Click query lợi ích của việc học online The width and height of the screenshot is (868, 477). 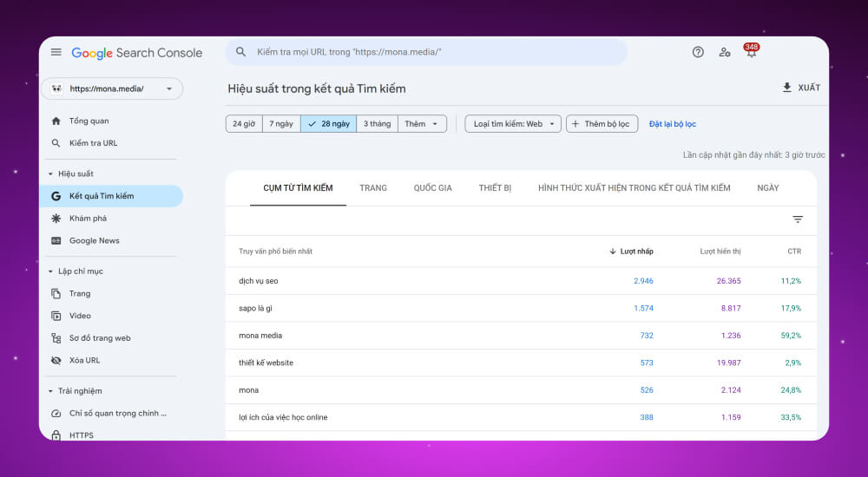point(284,417)
